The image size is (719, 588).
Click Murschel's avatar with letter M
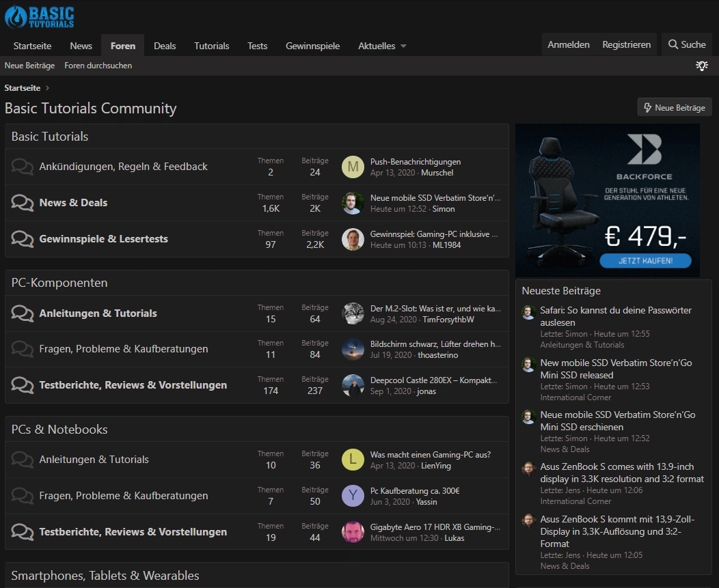[x=353, y=167]
